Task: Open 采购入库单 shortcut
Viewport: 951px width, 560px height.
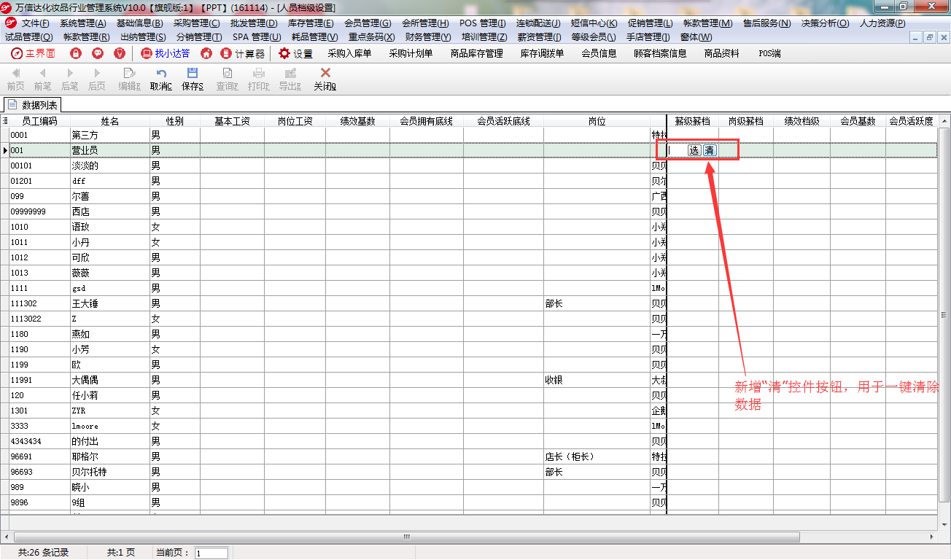Action: [349, 53]
